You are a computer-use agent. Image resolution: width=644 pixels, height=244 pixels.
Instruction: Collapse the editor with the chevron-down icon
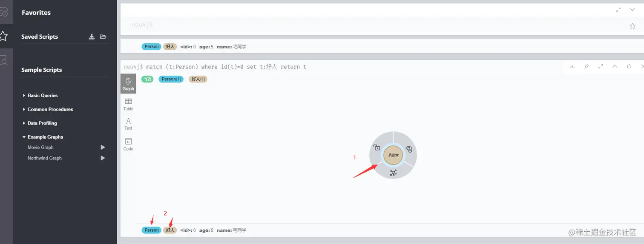point(632,10)
